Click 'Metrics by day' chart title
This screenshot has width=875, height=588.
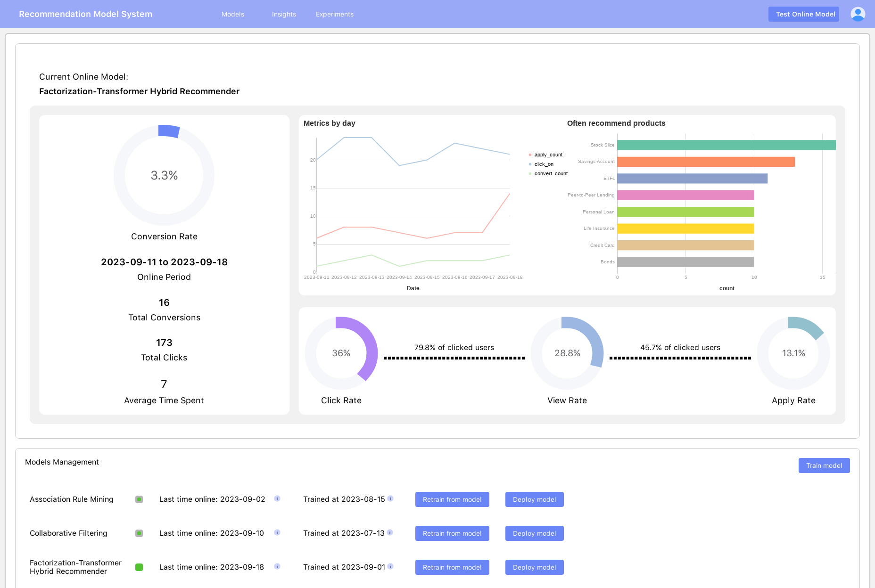click(x=330, y=123)
